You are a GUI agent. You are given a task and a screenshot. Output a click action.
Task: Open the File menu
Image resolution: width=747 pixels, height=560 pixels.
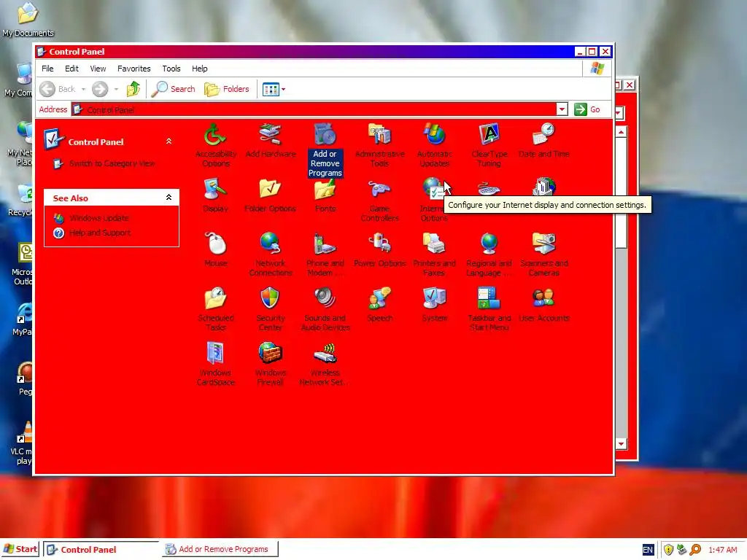[47, 69]
